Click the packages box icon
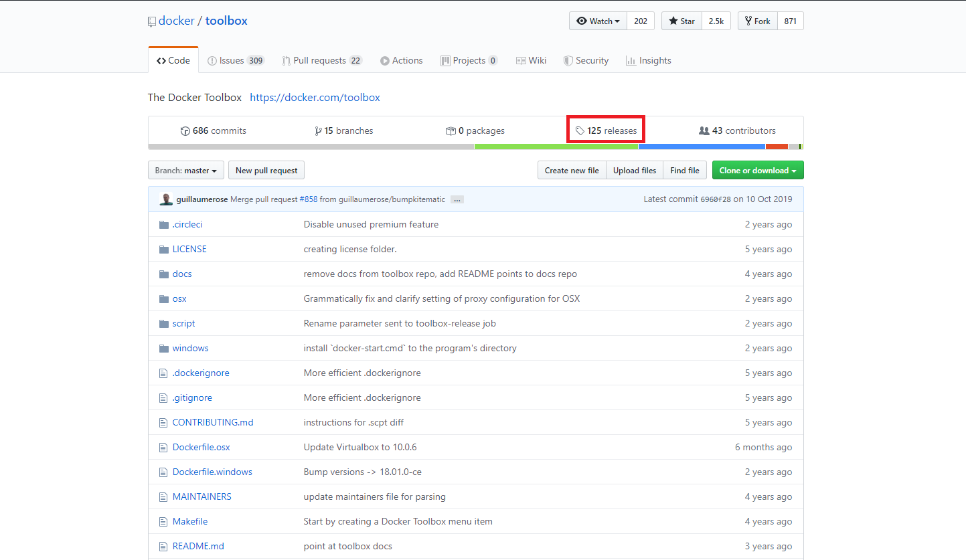966x560 pixels. click(x=451, y=131)
